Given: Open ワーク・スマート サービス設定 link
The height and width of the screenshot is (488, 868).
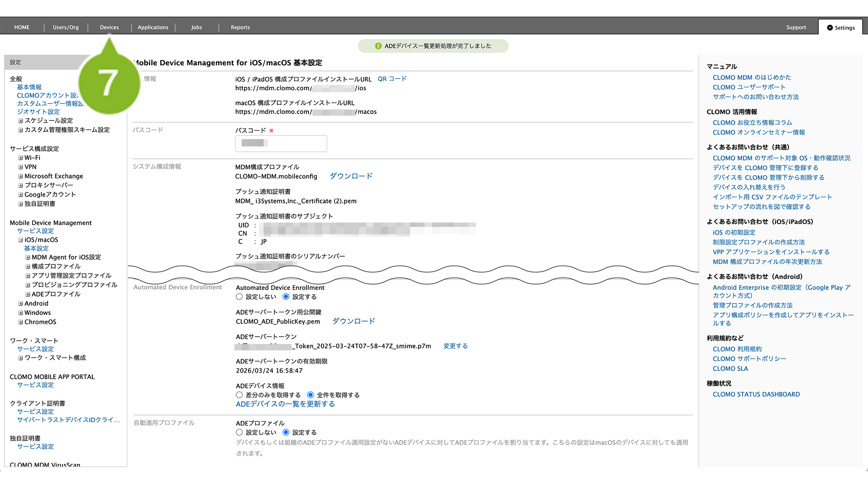Looking at the screenshot, I should (36, 349).
